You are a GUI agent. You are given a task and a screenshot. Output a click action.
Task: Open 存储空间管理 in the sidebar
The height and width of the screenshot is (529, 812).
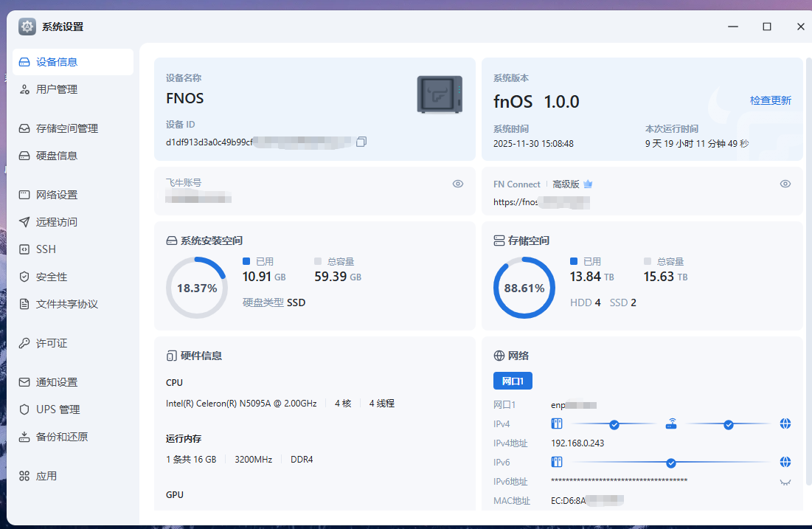pyautogui.click(x=58, y=128)
